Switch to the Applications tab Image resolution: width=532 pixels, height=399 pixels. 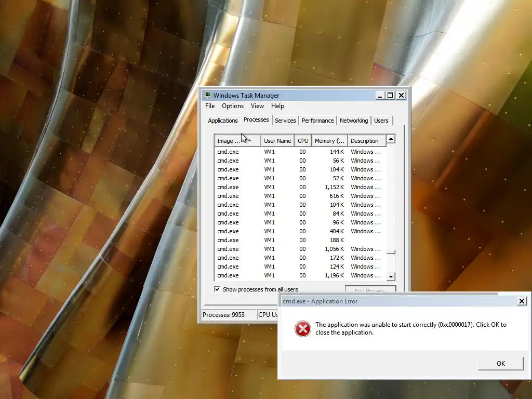tap(222, 121)
